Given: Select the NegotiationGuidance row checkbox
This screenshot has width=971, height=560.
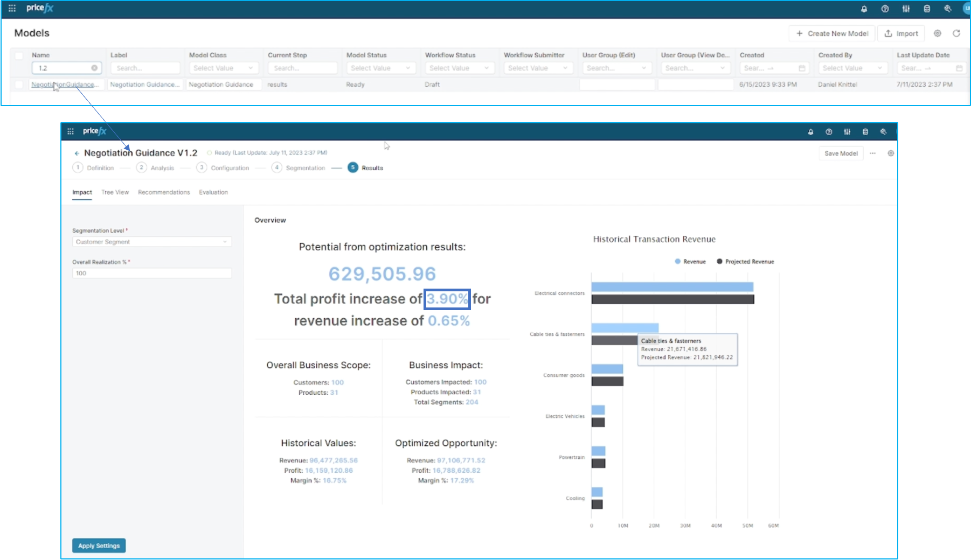Looking at the screenshot, I should point(19,85).
